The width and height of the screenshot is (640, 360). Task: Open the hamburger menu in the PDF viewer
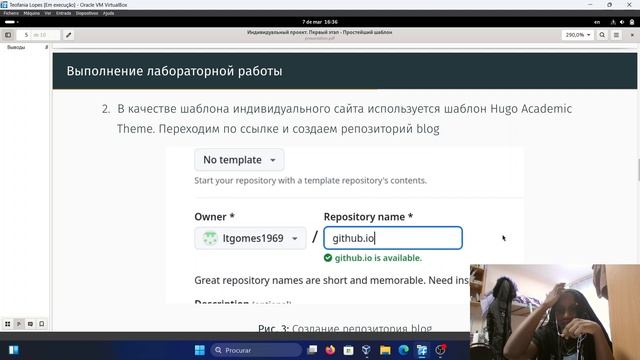click(616, 35)
